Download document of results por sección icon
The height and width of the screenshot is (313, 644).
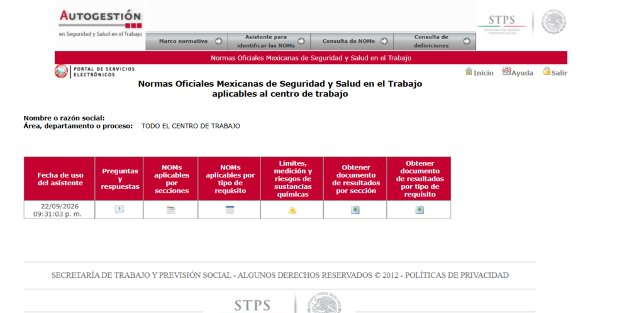(355, 210)
